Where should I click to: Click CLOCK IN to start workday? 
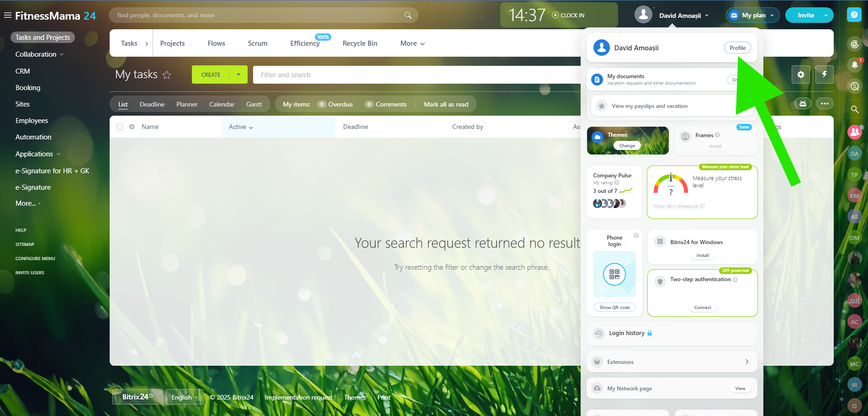(568, 15)
